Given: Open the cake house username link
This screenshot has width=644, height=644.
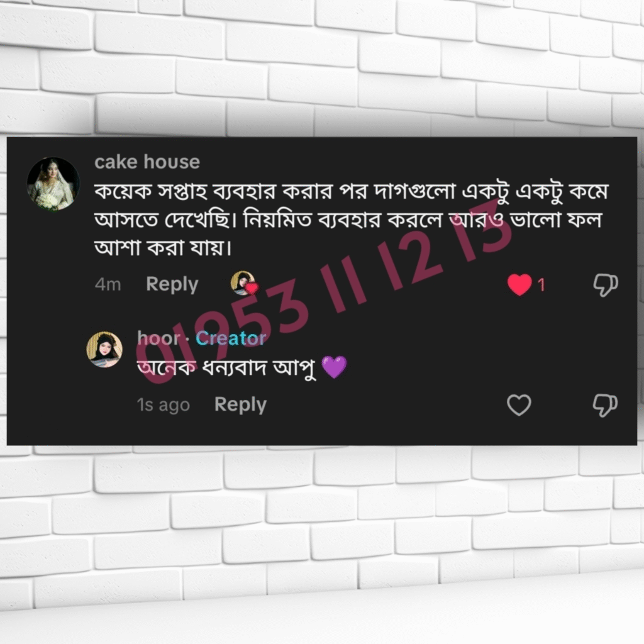Looking at the screenshot, I should (x=147, y=162).
